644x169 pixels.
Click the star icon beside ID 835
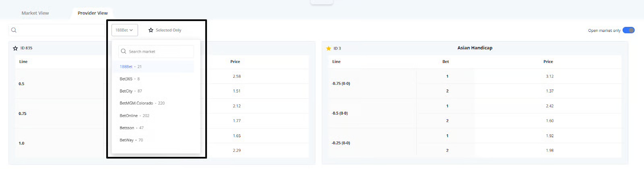coord(15,48)
